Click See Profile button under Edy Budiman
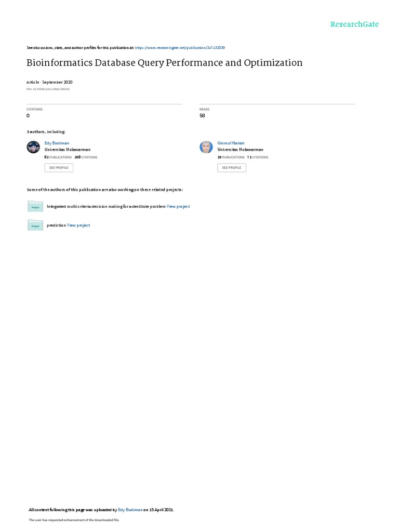The height and width of the screenshot is (532, 399). 59,168
